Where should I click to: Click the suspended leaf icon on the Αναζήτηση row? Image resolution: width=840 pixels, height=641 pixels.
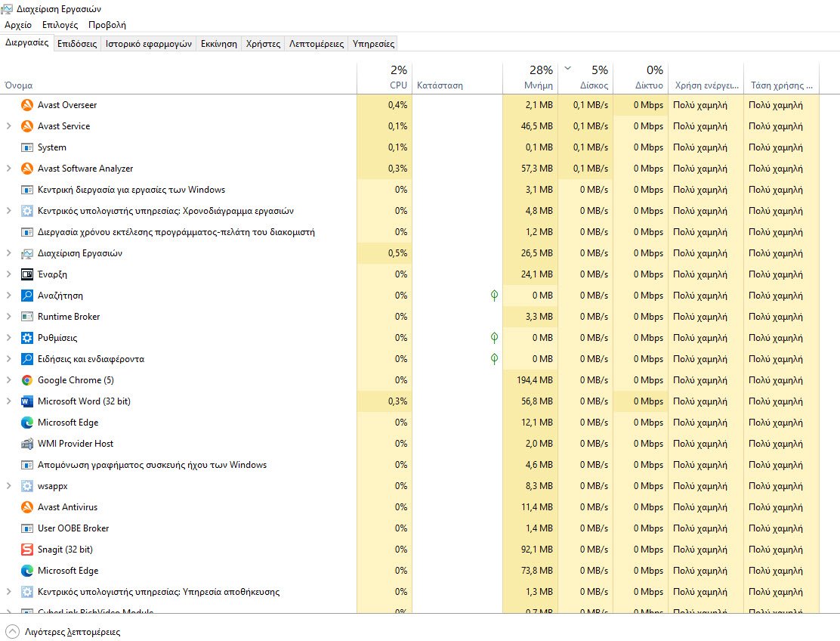point(495,296)
